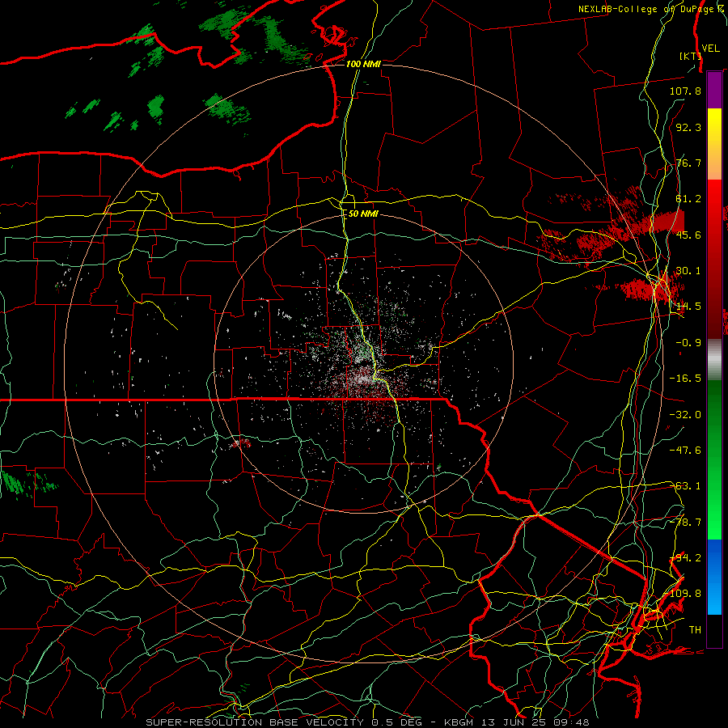The height and width of the screenshot is (728, 728).
Task: Click the TH legend label
Action: 695,630
